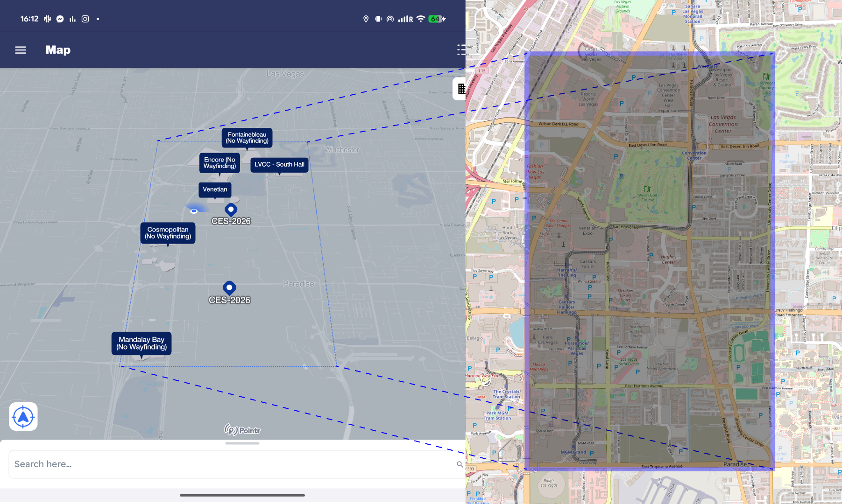Screen dimensions: 842x504
Task: Click the MGM Grand label
Action: coord(573,452)
